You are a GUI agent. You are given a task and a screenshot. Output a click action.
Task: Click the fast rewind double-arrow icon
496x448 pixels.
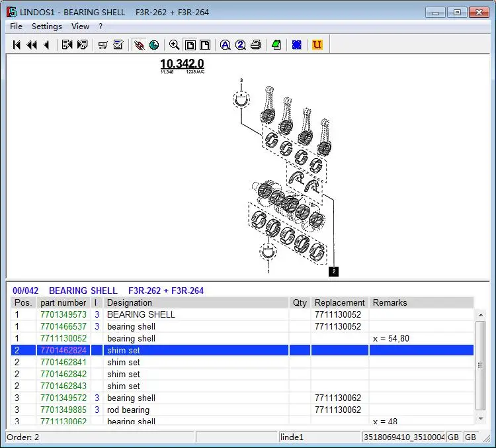pos(31,45)
